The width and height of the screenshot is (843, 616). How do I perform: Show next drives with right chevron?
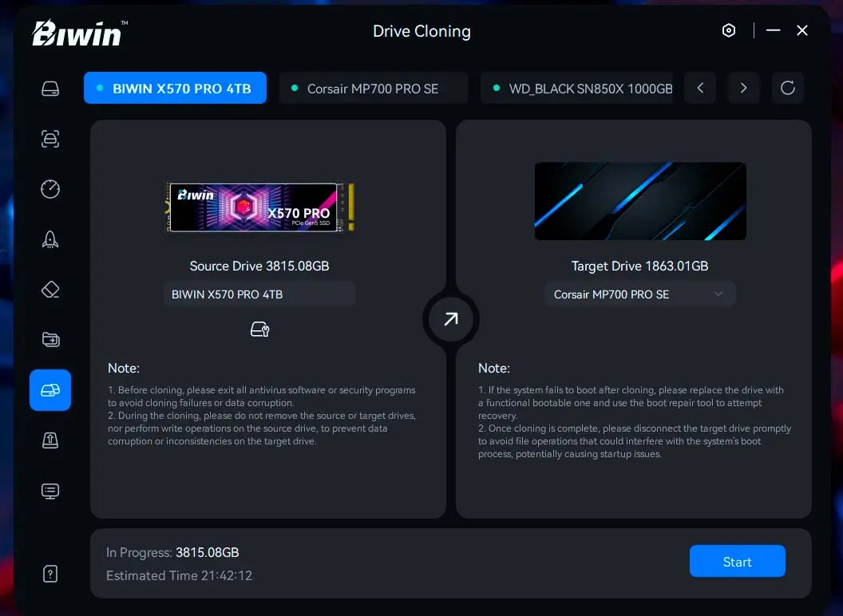(x=743, y=88)
